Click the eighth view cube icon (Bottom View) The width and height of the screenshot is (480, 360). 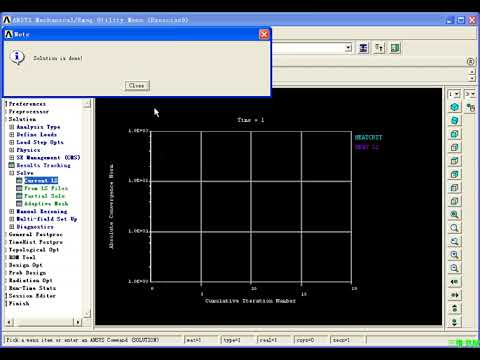click(454, 201)
